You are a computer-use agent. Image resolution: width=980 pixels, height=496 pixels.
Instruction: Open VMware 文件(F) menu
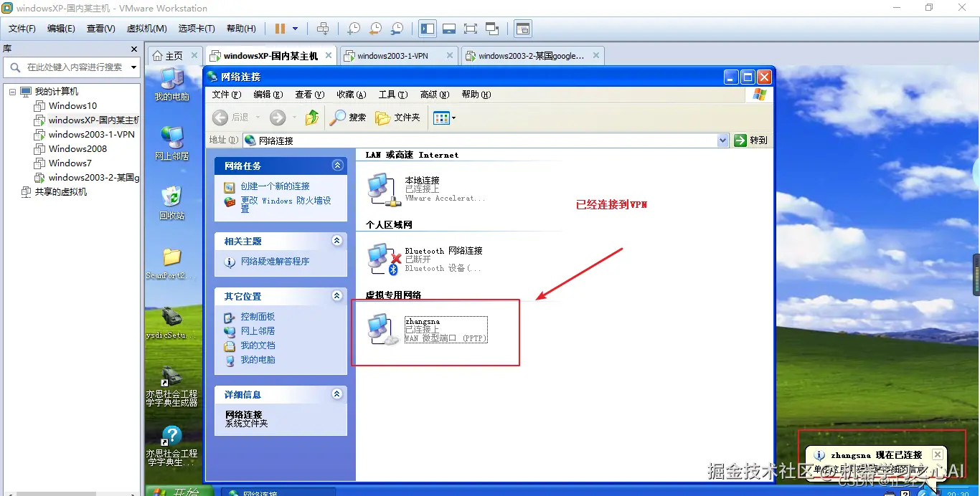22,29
